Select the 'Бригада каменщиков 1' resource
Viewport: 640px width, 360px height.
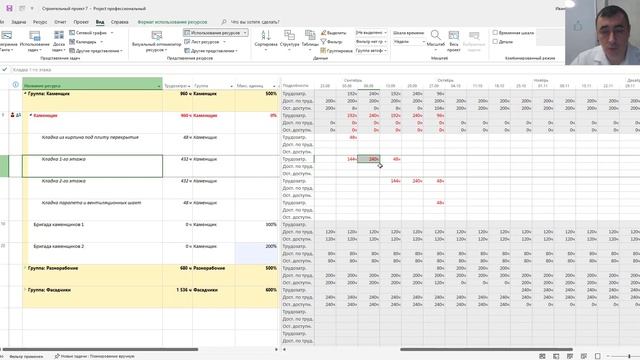click(58, 224)
